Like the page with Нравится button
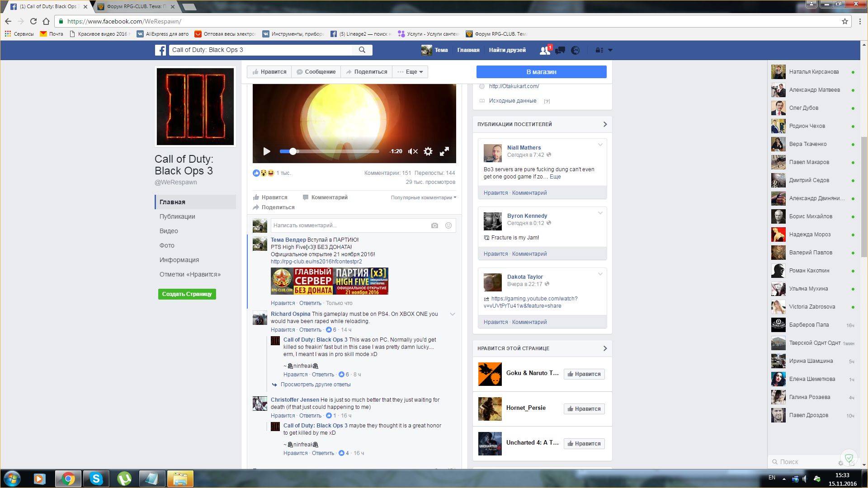868x488 pixels. 269,72
